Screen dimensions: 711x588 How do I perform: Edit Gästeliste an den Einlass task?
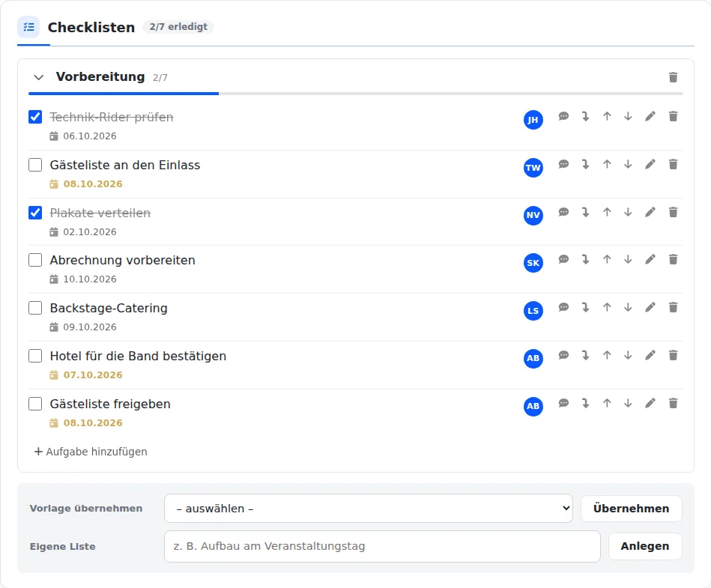(x=650, y=164)
